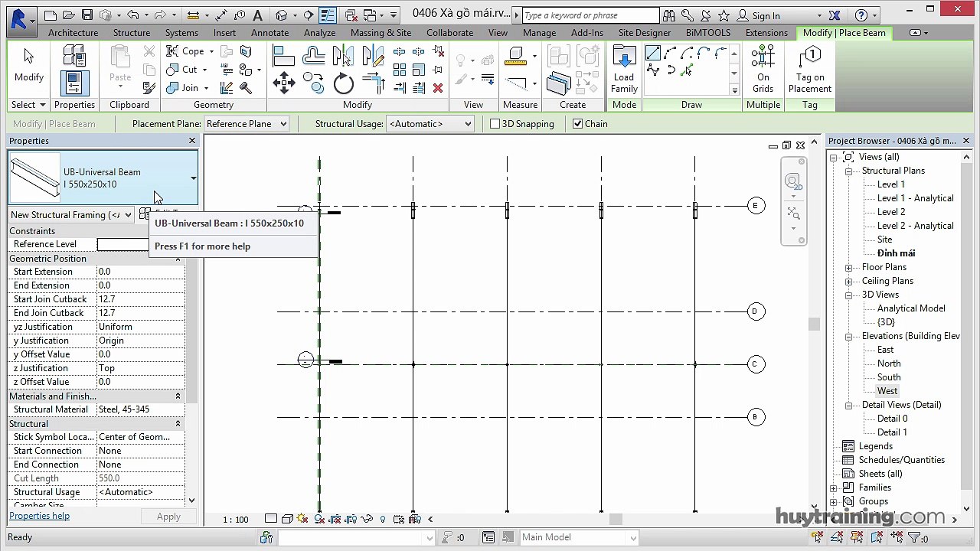Screen dimensions: 980x551
Task: Open Level 2 structural plan in browser
Action: 891,212
